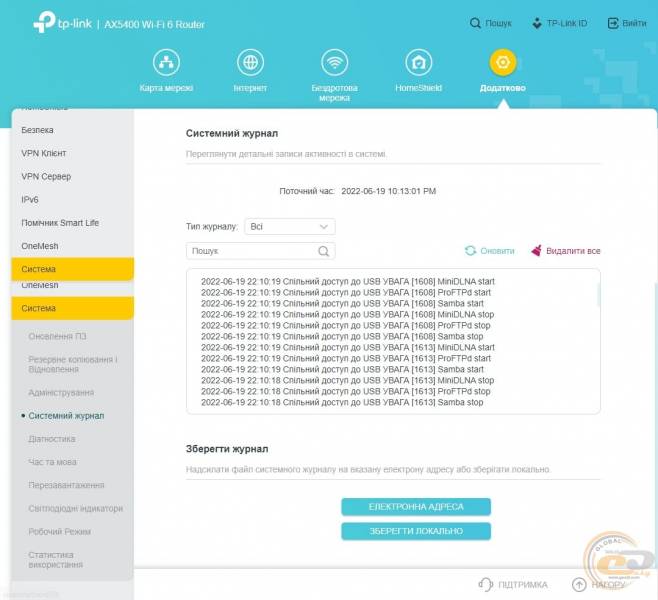Open Світлодіодні індикатори submenu item
This screenshot has width=658, height=600.
(76, 508)
